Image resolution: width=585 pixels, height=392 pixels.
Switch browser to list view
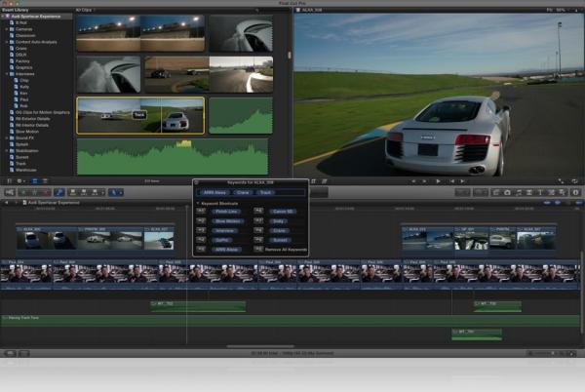45,181
